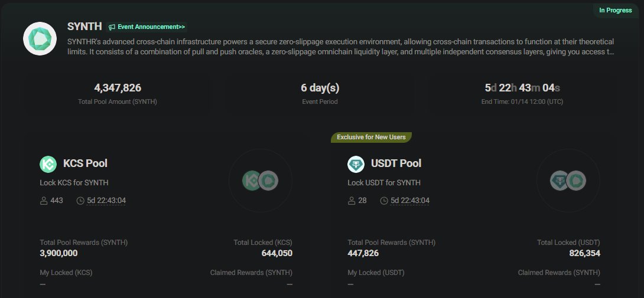Click the 447,826 pool rewards value
Screen dimensions: 644x298
pos(363,253)
